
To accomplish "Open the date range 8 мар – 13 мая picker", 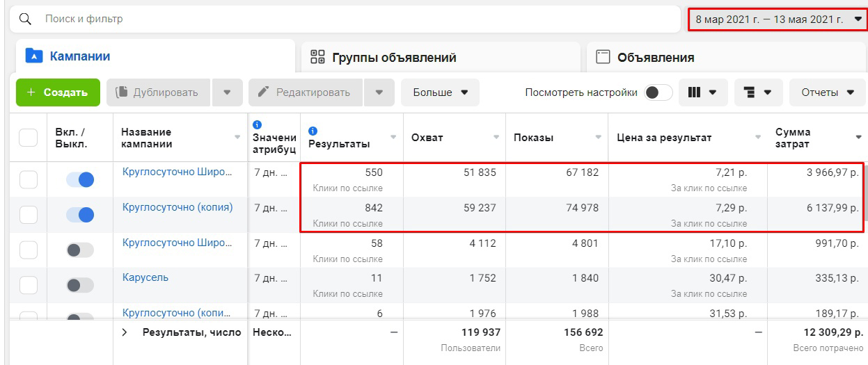I will click(x=778, y=19).
